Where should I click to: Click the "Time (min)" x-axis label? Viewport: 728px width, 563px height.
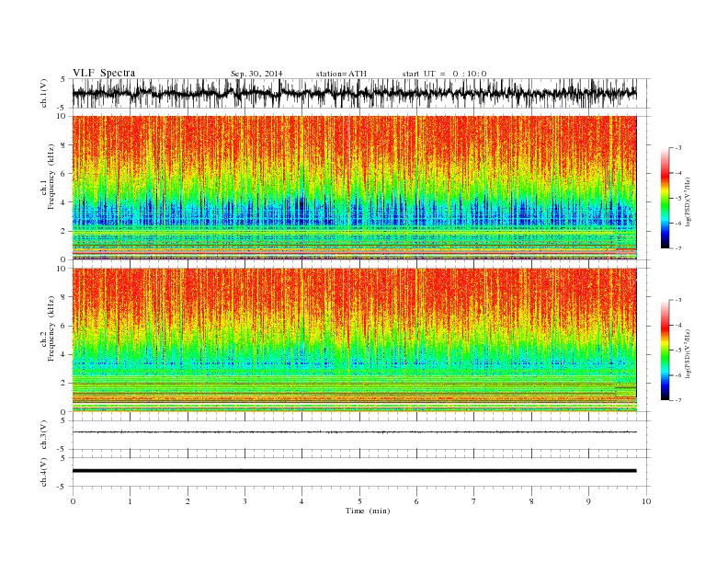(x=368, y=511)
